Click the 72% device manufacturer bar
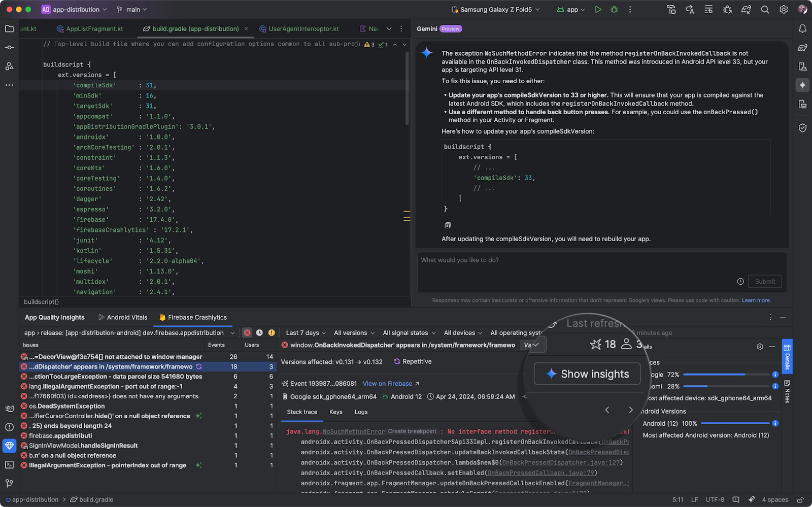 click(x=726, y=375)
